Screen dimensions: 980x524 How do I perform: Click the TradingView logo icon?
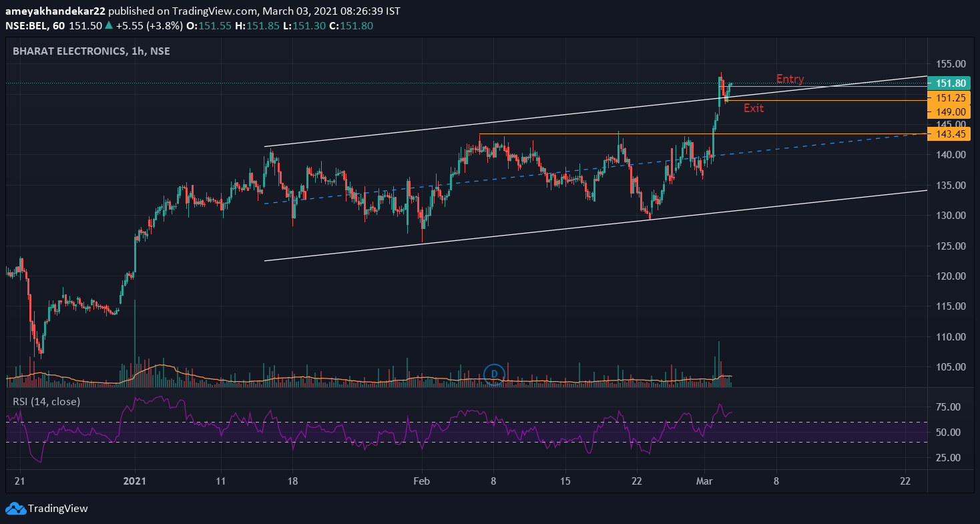15,509
